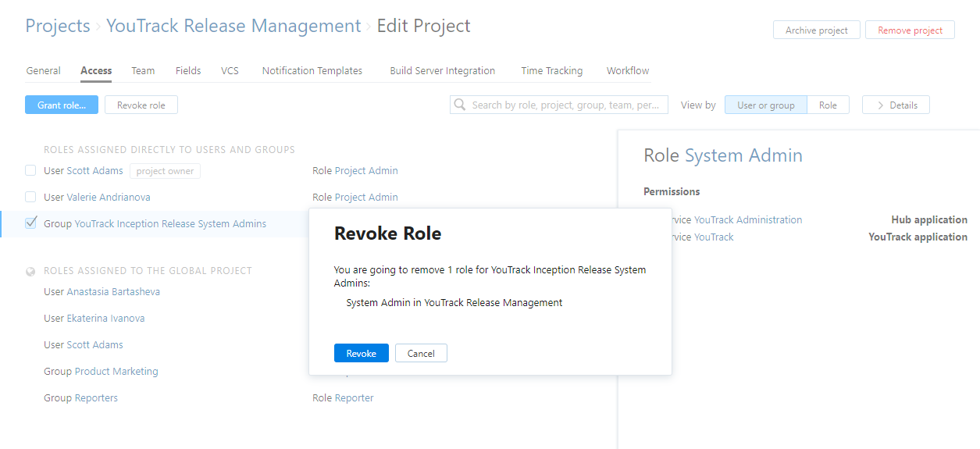Click the Grant role... button
Viewport: 980px width, 449px height.
62,105
